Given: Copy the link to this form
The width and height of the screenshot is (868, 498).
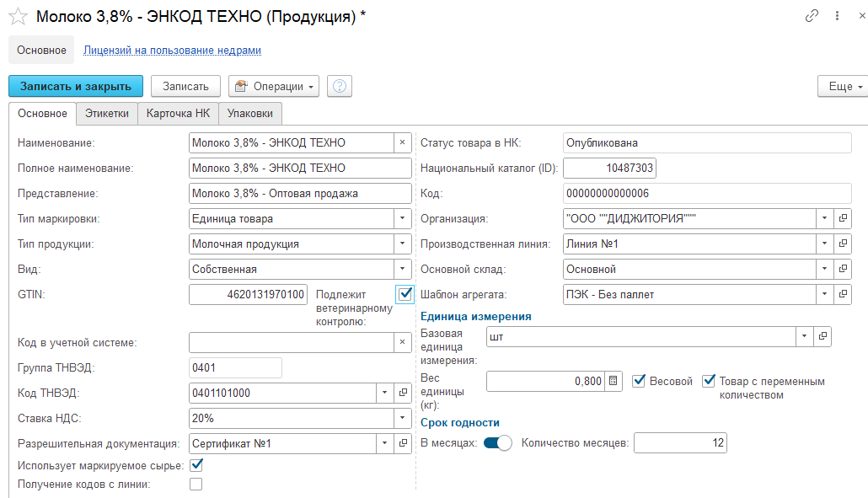Looking at the screenshot, I should [x=812, y=16].
